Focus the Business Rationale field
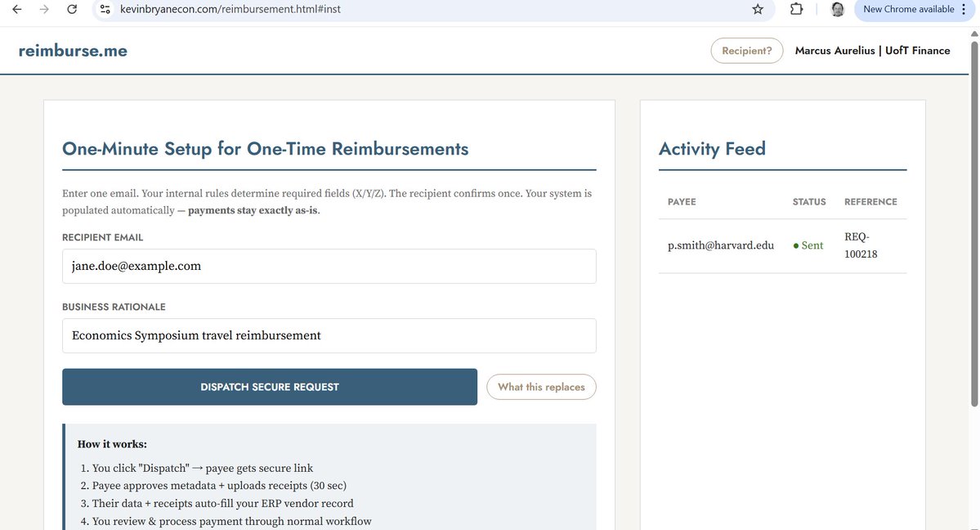The height and width of the screenshot is (530, 980). [329, 335]
